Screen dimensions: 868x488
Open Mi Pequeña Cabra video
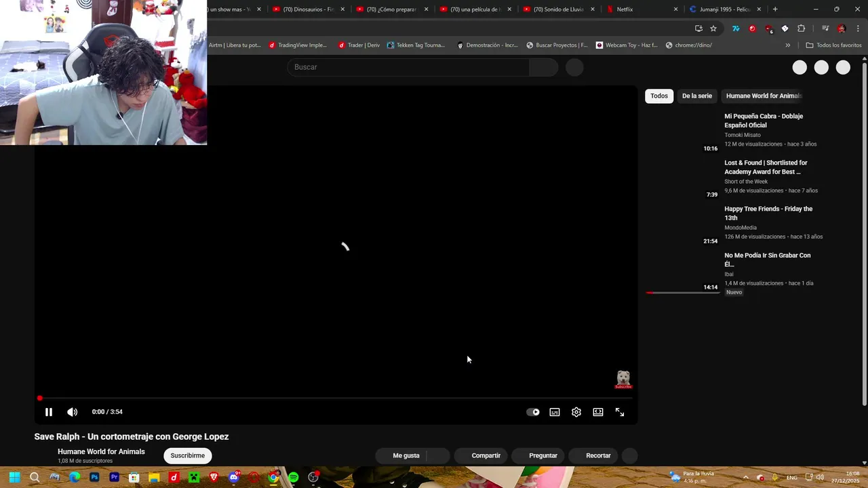[x=764, y=121]
